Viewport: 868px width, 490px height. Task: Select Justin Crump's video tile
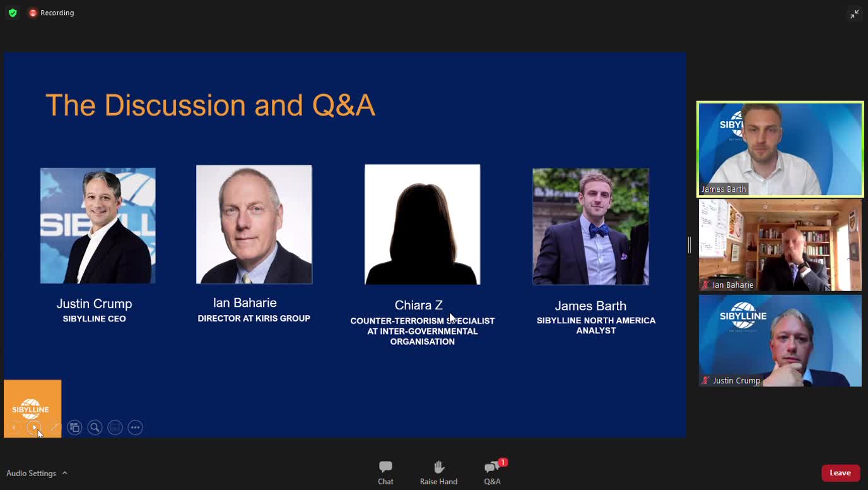click(x=780, y=340)
